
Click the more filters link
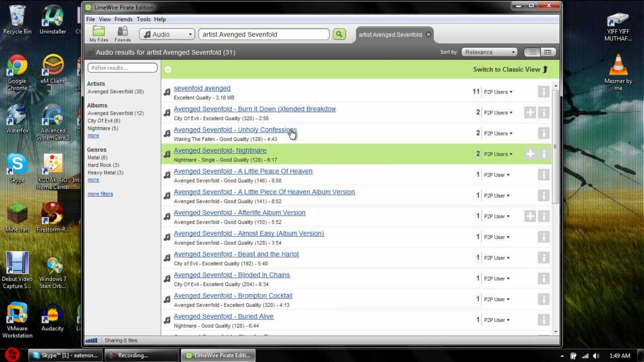coord(100,194)
